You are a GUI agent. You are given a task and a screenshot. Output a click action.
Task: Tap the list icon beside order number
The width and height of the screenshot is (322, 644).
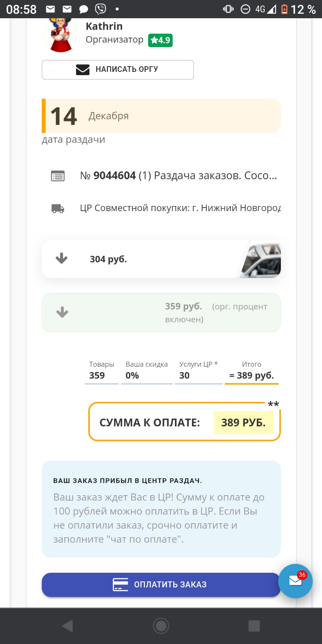coord(58,176)
